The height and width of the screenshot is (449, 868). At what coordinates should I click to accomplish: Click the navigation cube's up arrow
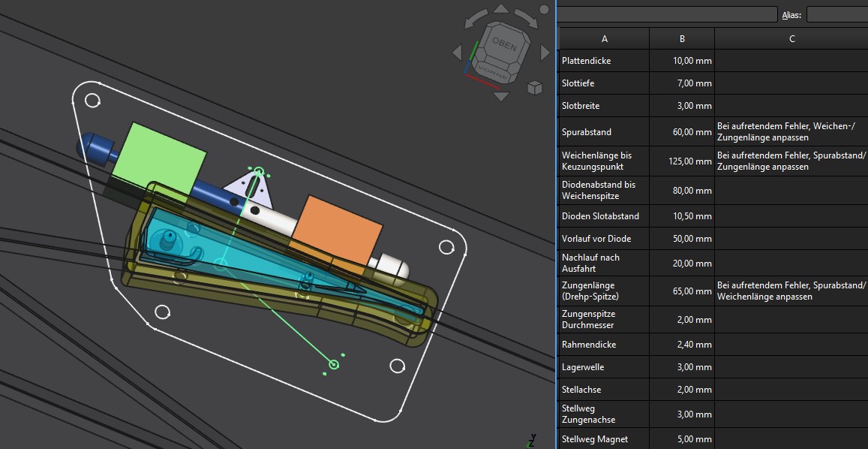(x=501, y=10)
